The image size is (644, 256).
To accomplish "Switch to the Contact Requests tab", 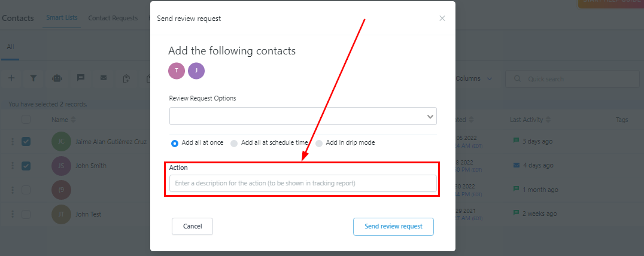I will tap(113, 18).
